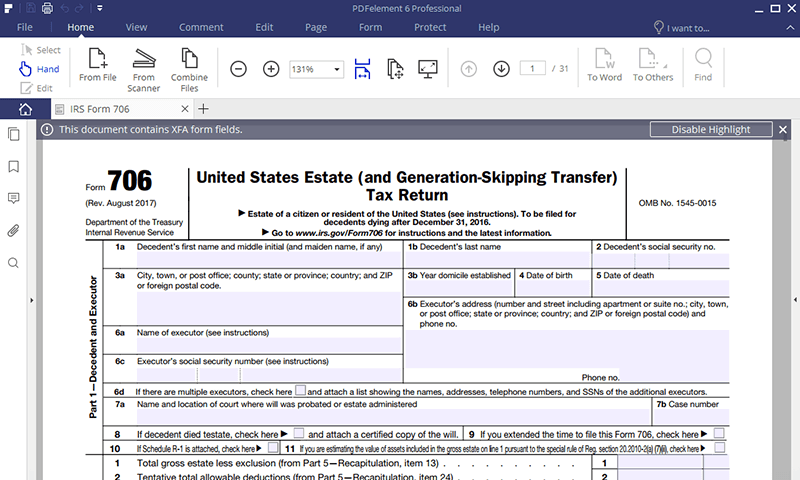Zoom in with the plus icon
The image size is (800, 480).
[271, 69]
